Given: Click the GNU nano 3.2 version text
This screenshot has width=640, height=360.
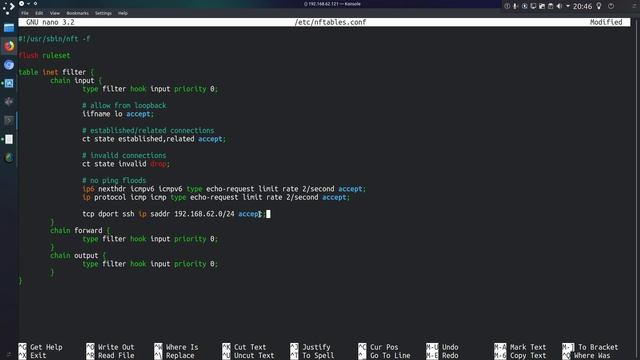Looking at the screenshot, I should pos(50,22).
